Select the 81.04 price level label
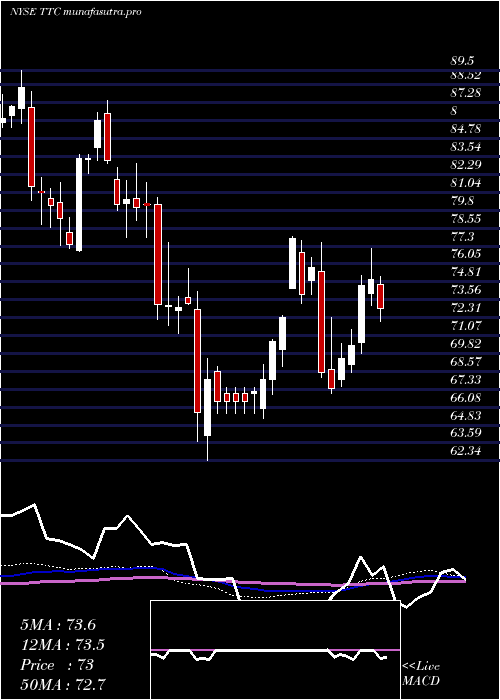 [466, 183]
